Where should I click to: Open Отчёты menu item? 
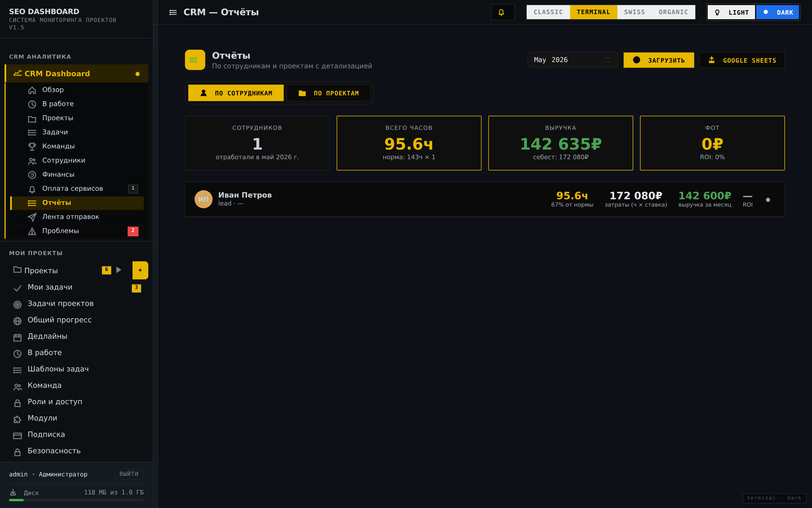[x=77, y=203]
